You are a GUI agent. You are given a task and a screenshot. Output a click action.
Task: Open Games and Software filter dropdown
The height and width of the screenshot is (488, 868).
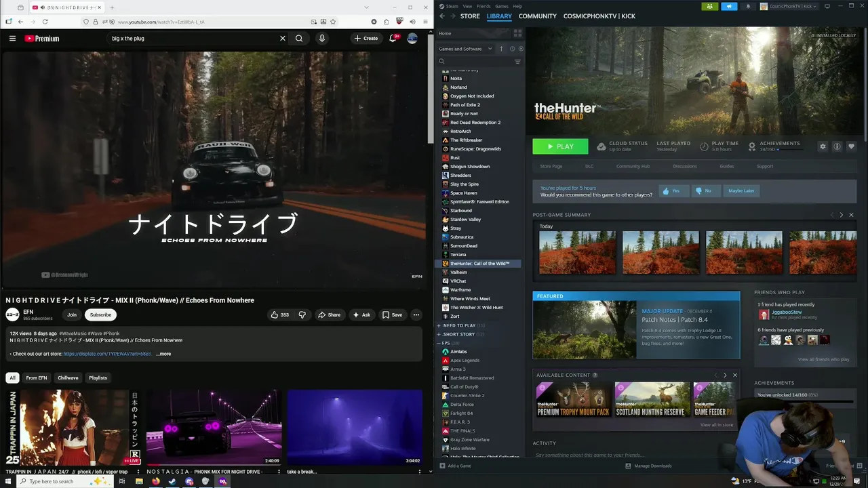466,49
